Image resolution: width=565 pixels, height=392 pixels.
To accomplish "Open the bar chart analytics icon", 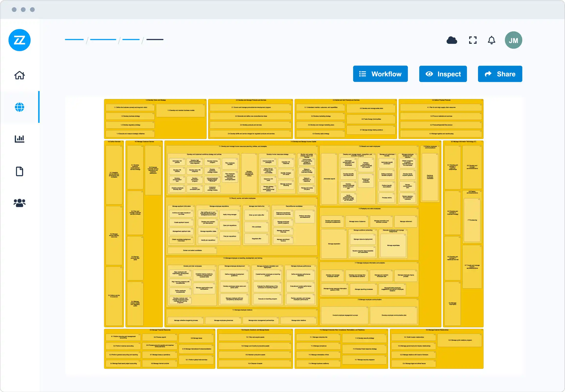I will [19, 139].
